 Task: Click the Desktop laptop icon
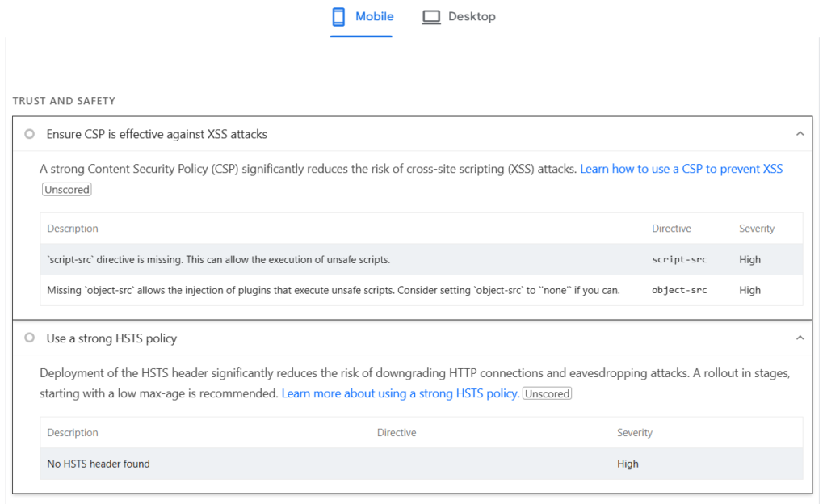click(x=431, y=17)
